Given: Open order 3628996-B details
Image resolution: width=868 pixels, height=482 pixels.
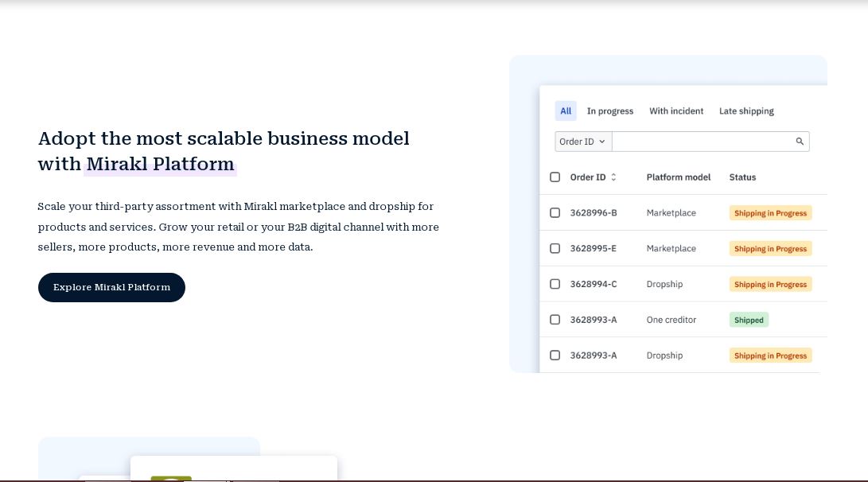Looking at the screenshot, I should (594, 212).
